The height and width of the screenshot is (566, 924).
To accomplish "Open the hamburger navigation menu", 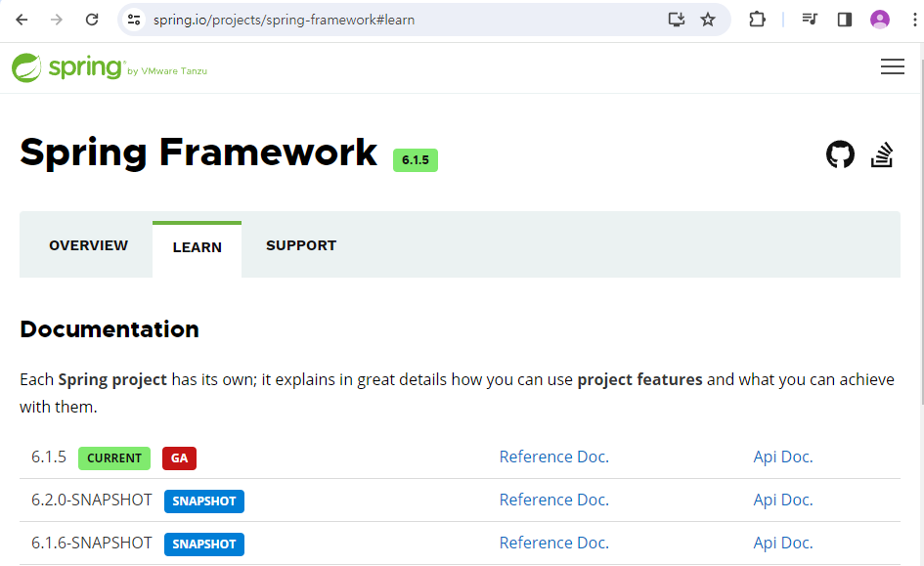I will (x=892, y=66).
